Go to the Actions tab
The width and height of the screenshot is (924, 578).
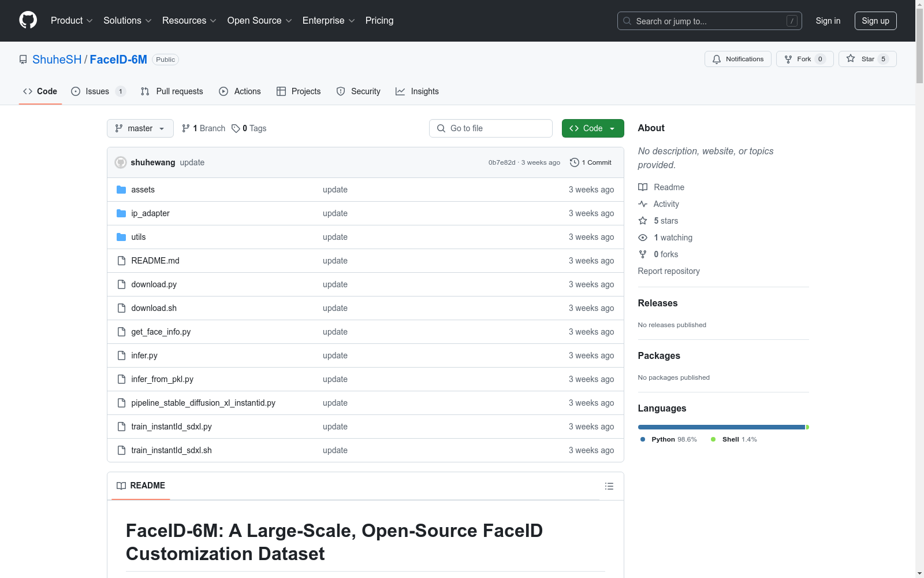pyautogui.click(x=240, y=91)
